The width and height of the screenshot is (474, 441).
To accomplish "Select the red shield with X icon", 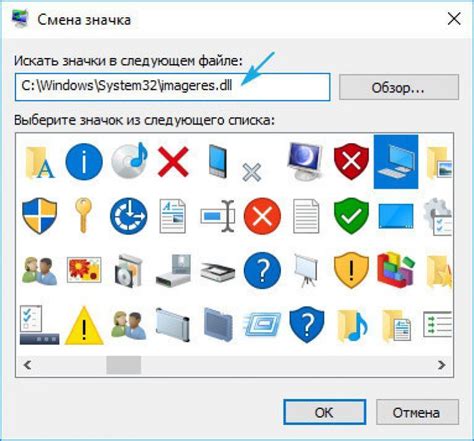I will point(351,161).
